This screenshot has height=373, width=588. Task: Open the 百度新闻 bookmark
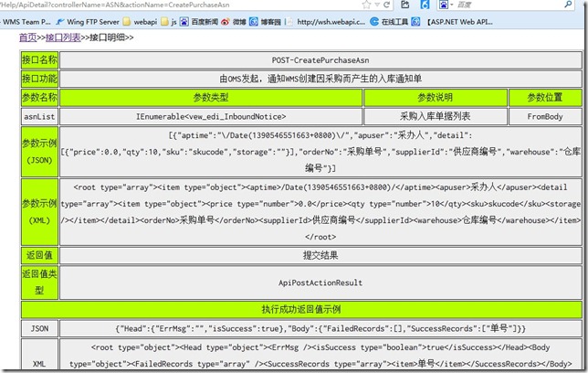(x=205, y=22)
